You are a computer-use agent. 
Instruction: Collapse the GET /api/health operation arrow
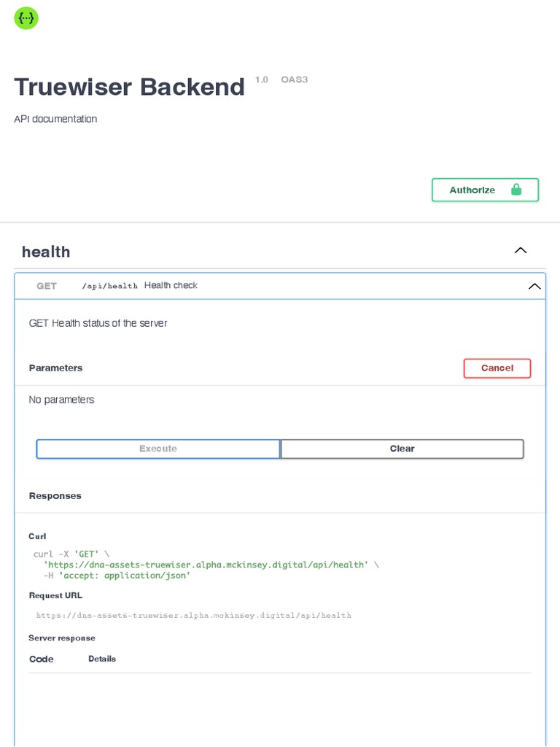pos(534,287)
